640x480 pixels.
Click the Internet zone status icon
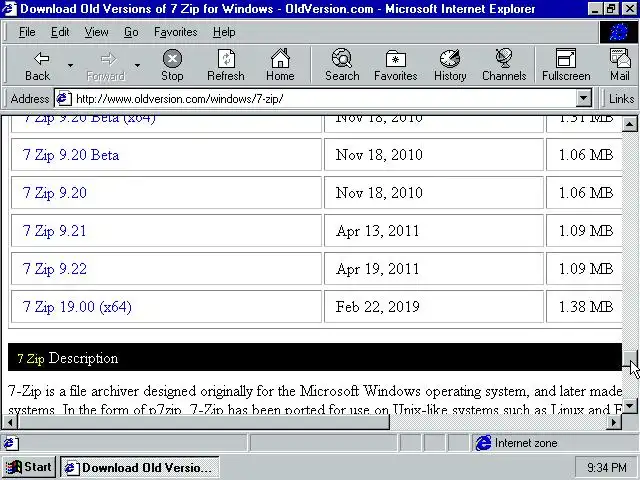click(x=483, y=443)
